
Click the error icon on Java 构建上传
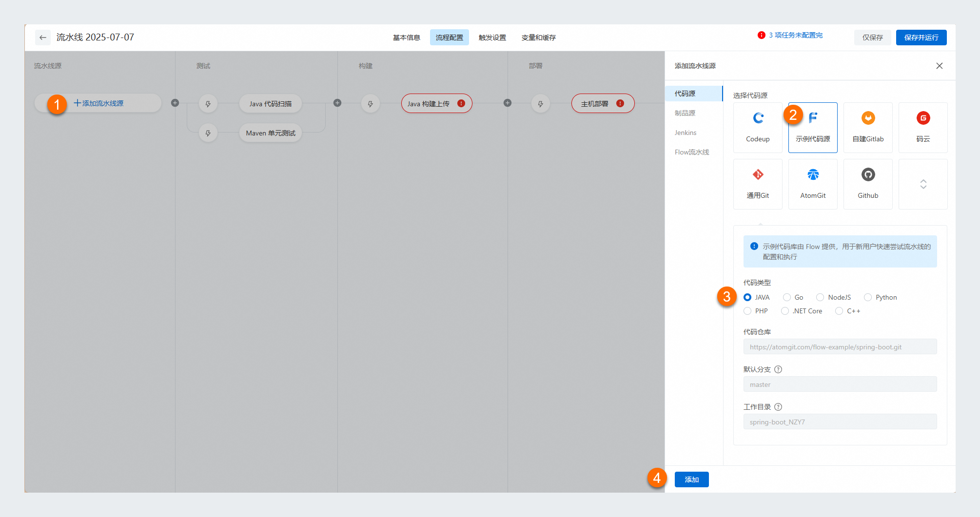pos(461,103)
